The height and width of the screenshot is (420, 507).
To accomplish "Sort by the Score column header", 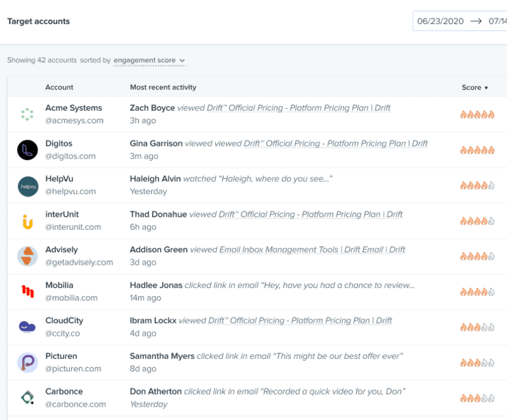I will click(x=475, y=88).
